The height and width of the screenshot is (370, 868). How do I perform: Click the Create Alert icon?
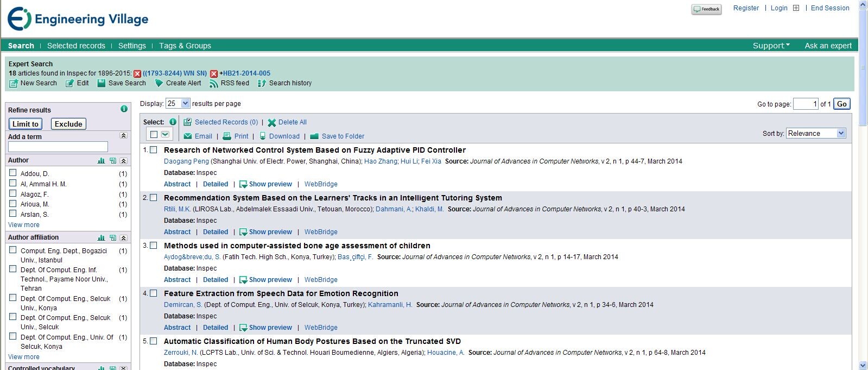(159, 83)
